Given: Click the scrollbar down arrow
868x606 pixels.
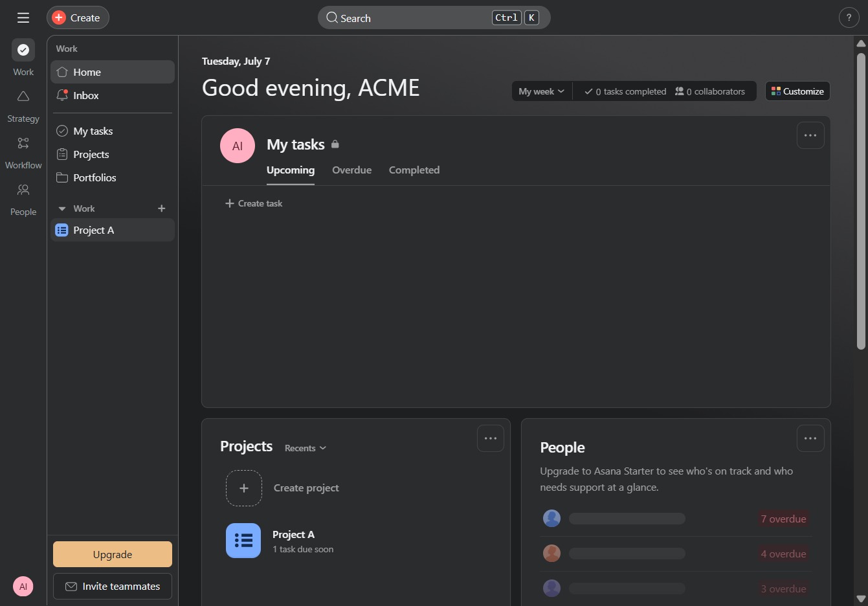Looking at the screenshot, I should [861, 599].
